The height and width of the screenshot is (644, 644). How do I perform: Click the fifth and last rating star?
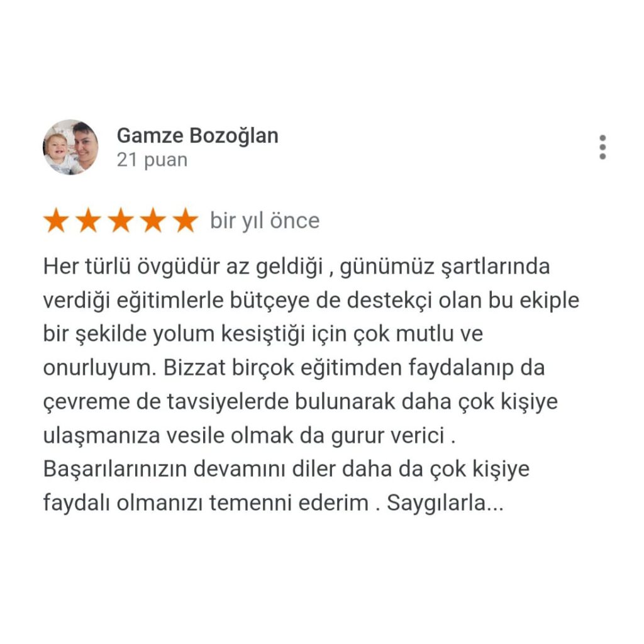(x=186, y=220)
